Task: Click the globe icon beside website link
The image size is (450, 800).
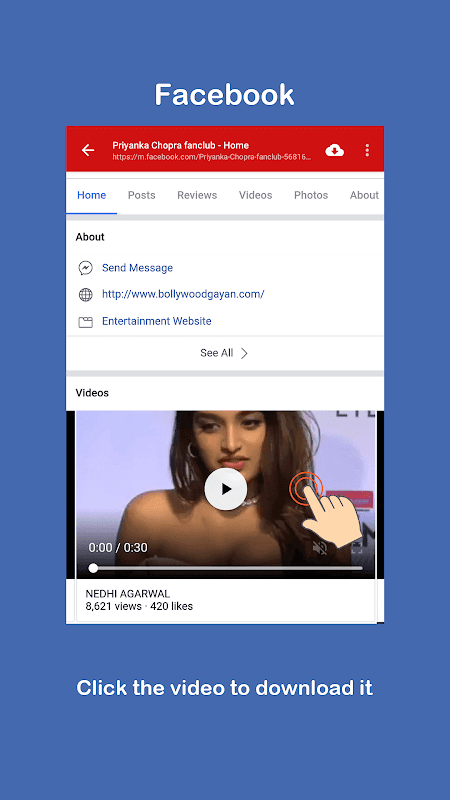Action: (x=85, y=294)
